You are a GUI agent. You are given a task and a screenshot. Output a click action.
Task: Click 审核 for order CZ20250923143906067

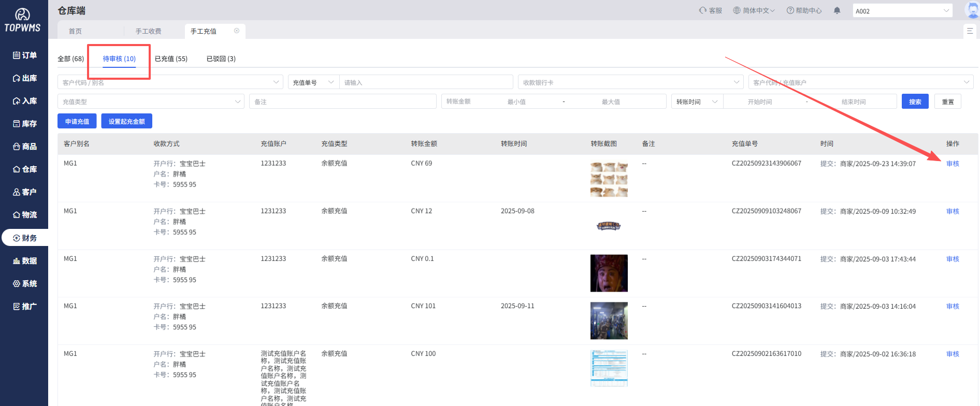coord(953,164)
